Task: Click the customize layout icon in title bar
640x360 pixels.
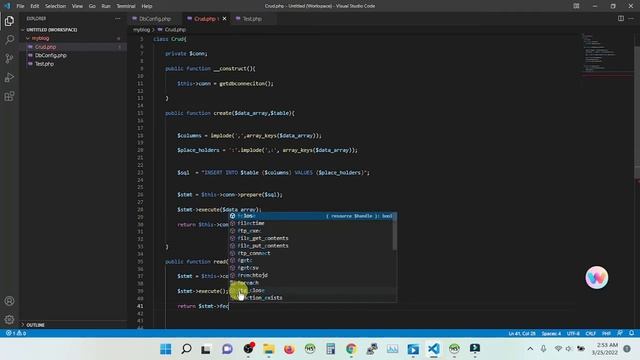Action: (x=576, y=6)
